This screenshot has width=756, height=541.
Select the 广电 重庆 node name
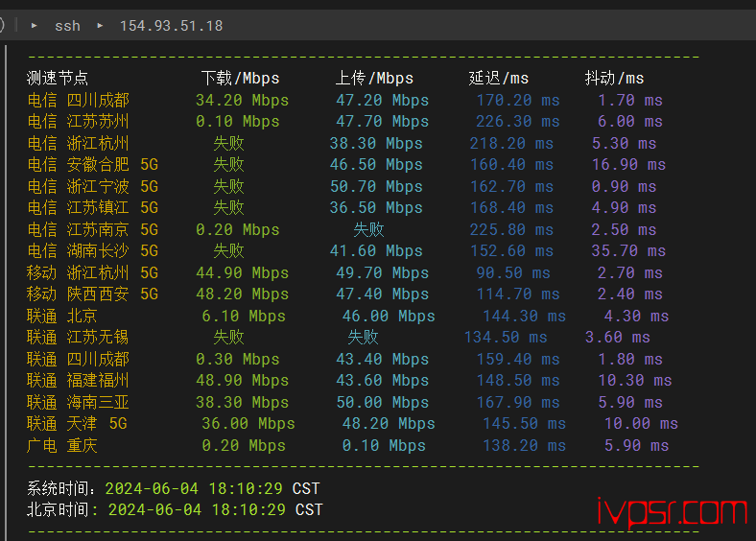click(62, 445)
